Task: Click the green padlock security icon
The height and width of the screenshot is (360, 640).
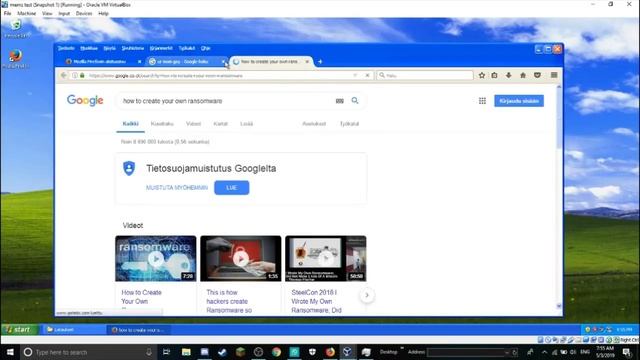Action: (x=82, y=76)
